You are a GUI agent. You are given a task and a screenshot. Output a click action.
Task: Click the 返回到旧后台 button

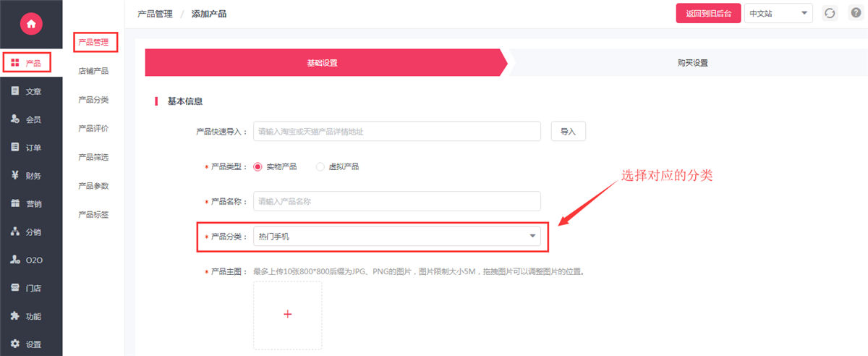click(x=708, y=14)
